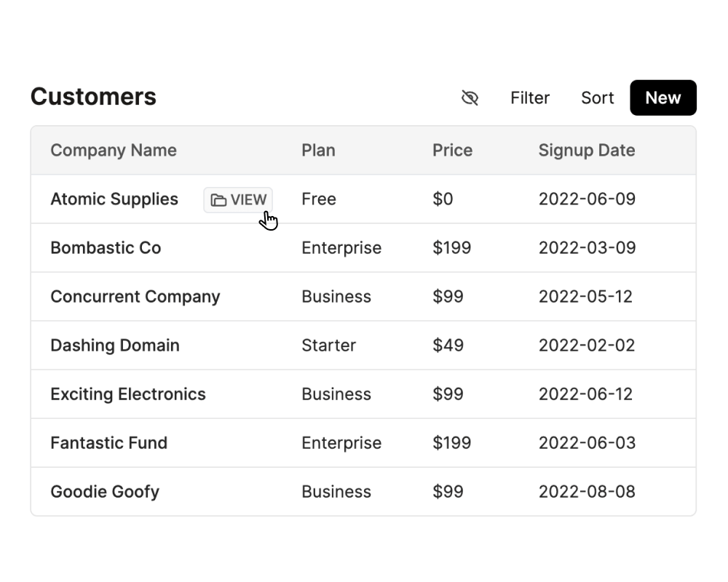Click the Atomic Supplies company name

pos(114,199)
